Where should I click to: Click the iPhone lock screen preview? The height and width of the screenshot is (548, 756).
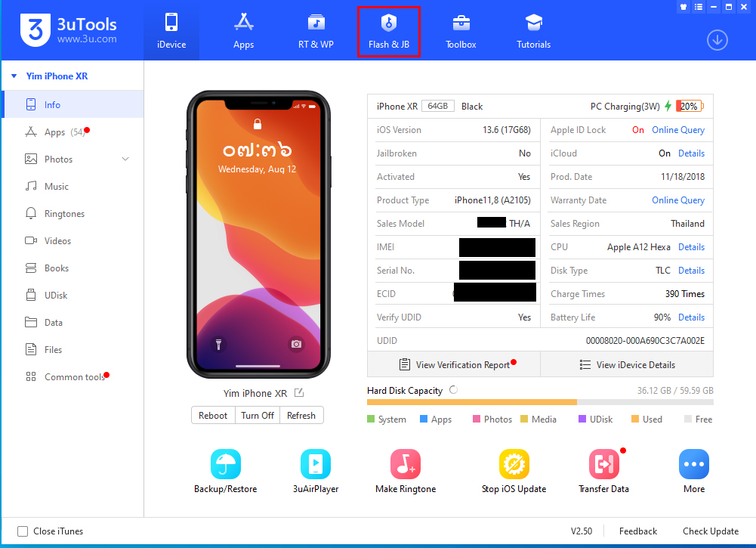coord(258,234)
